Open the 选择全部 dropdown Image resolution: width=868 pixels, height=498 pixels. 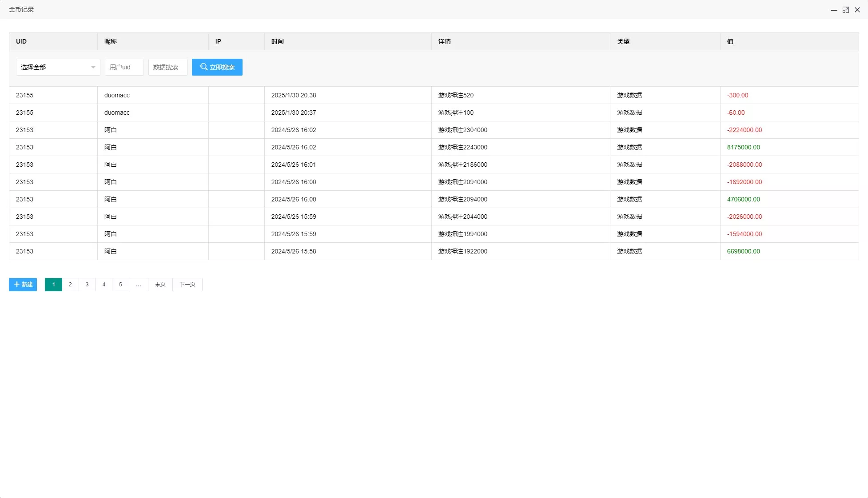tap(53, 67)
